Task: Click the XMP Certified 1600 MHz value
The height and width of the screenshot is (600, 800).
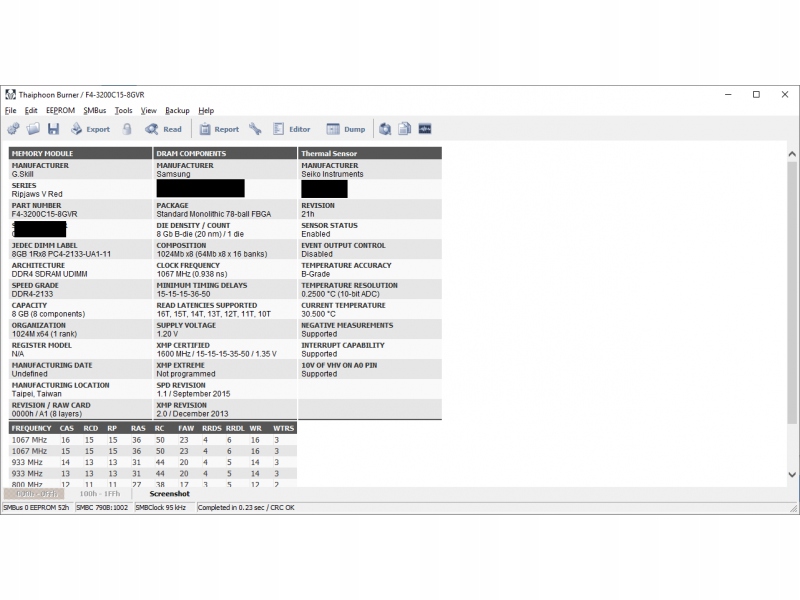Action: pos(216,354)
